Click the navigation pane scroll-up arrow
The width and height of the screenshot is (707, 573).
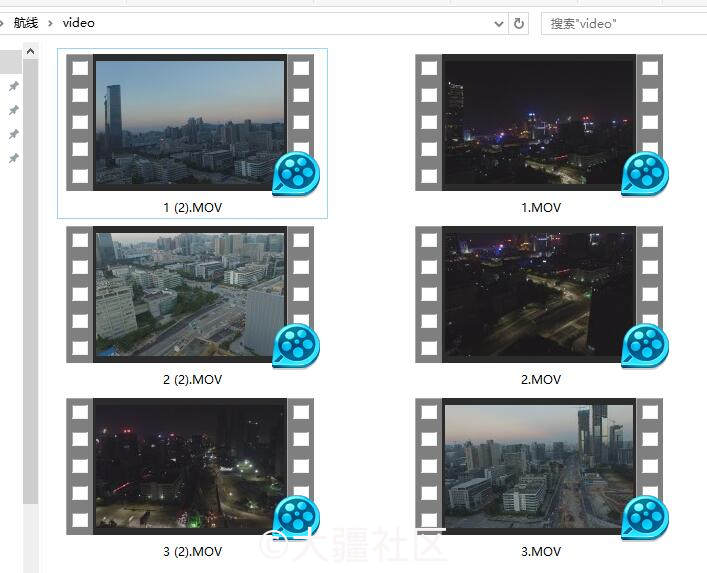30,51
